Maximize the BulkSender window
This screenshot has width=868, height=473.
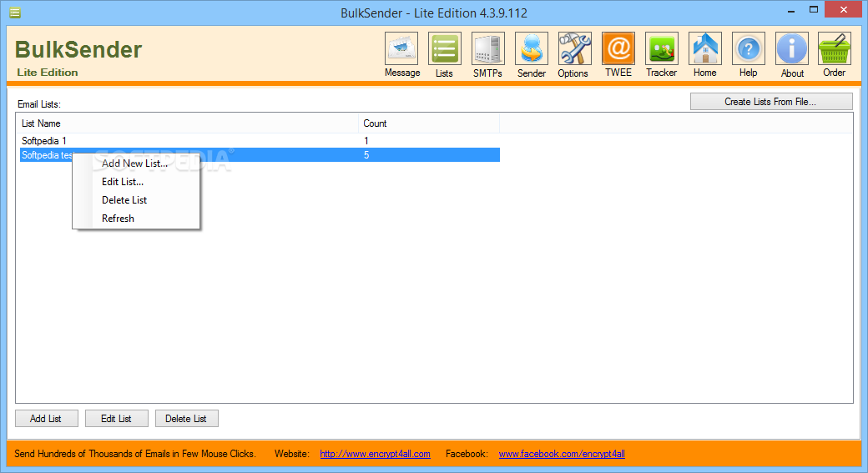(813, 10)
